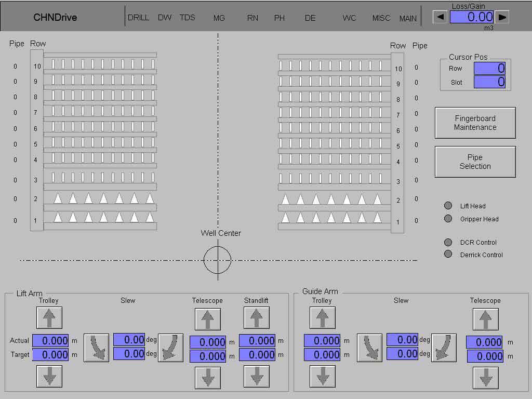Click the Cursor Pos Row field
The height and width of the screenshot is (399, 532).
(x=489, y=68)
